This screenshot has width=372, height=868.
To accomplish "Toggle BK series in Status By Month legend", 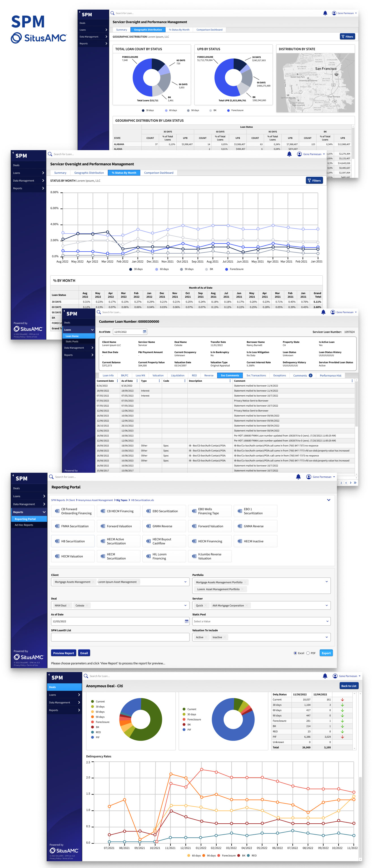I will pos(209,269).
